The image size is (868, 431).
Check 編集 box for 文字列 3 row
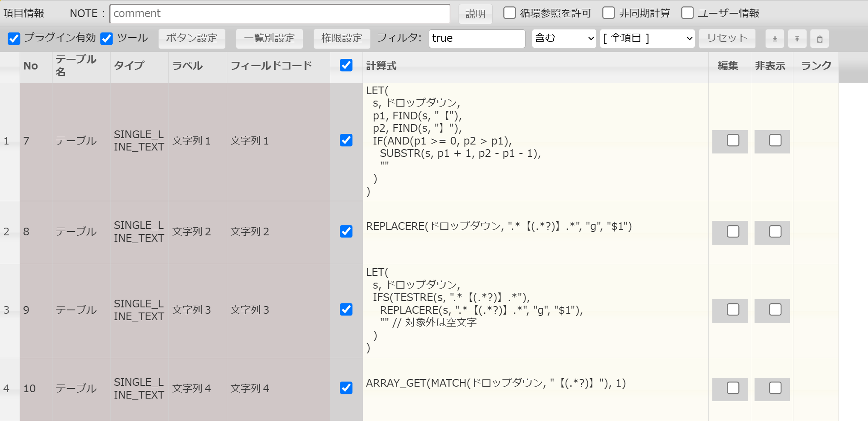coord(733,310)
